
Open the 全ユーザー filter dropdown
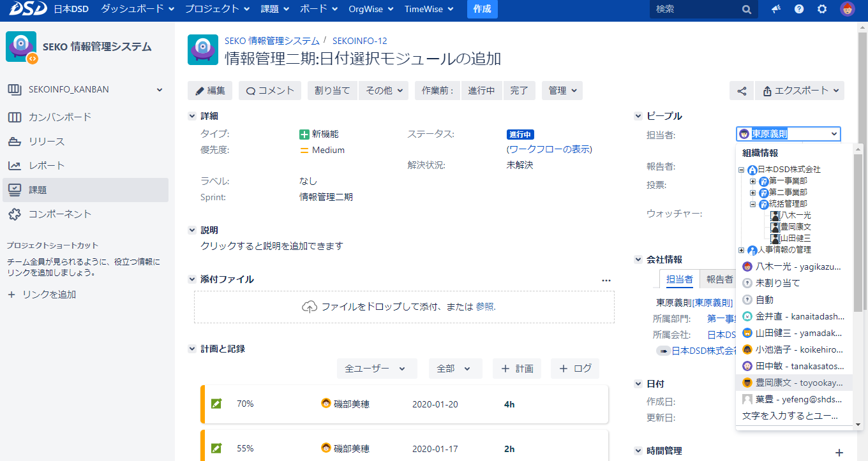(377, 369)
